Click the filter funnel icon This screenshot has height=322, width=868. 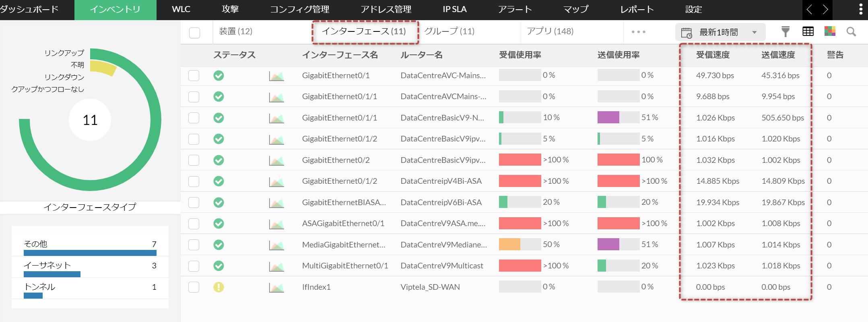[785, 31]
